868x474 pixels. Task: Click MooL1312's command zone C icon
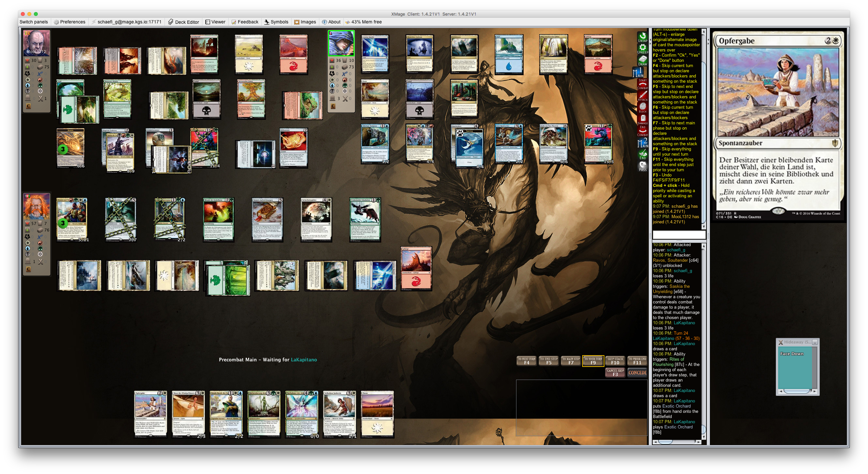28,106
